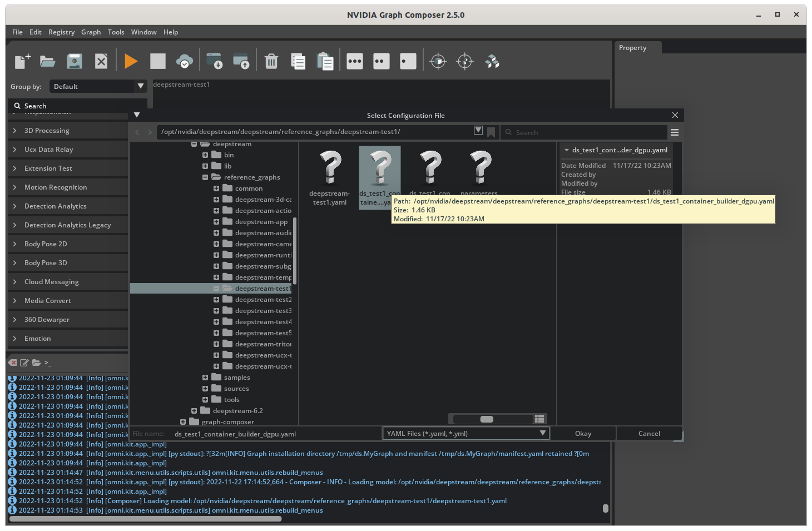This screenshot has width=812, height=531.
Task: Run the graph with the orange play button
Action: click(x=131, y=61)
